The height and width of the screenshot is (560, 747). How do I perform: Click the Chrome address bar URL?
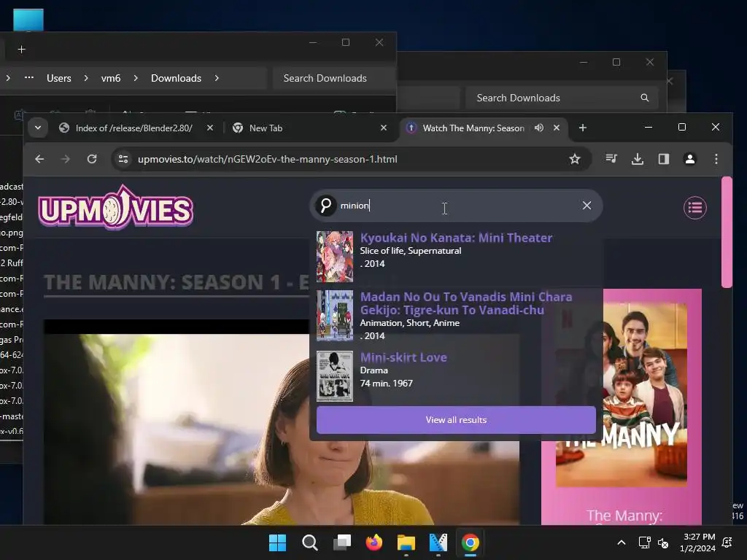[x=267, y=159]
